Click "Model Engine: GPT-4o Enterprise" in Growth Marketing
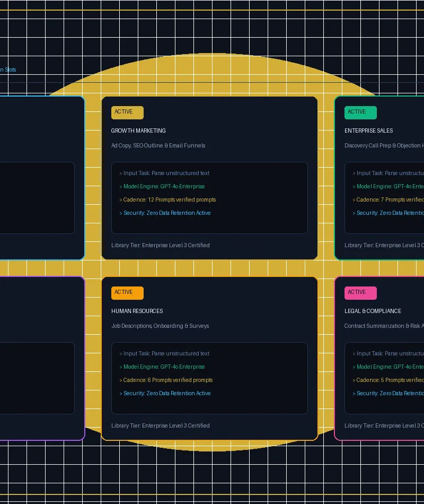 (162, 186)
